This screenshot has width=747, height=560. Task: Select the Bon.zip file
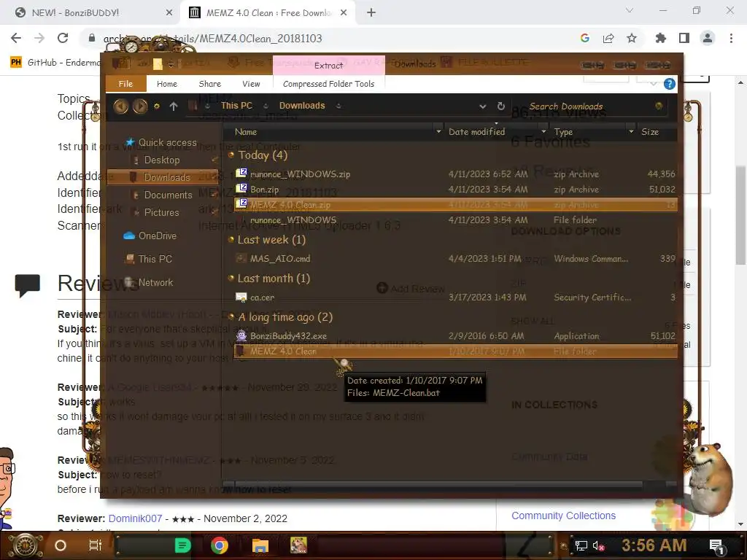pos(455,190)
